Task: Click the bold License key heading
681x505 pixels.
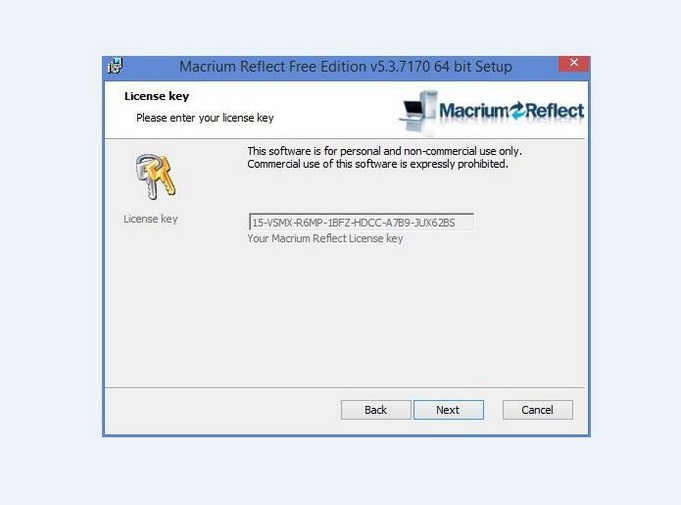Action: click(x=156, y=96)
